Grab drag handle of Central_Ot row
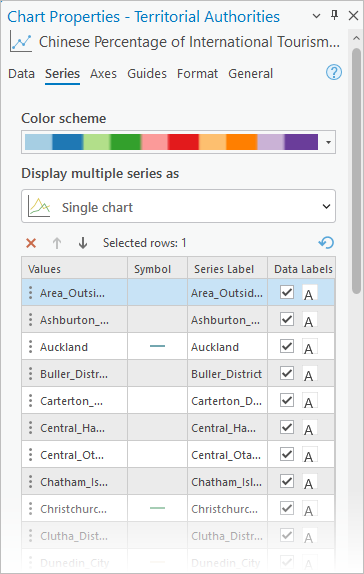The height and width of the screenshot is (574, 364). [30, 455]
